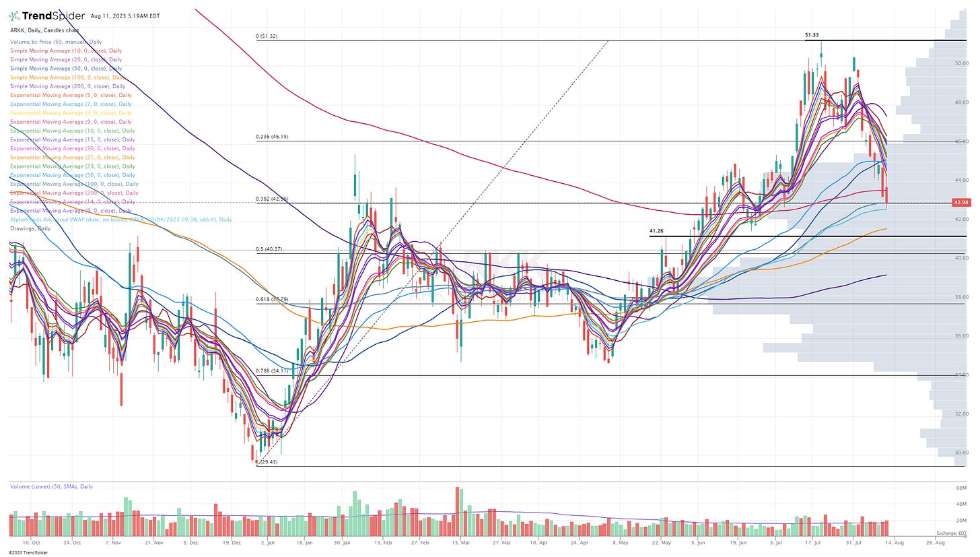Viewport: 980px width, 557px height.
Task: Click the 36.00 price axis label
Action: (961, 335)
